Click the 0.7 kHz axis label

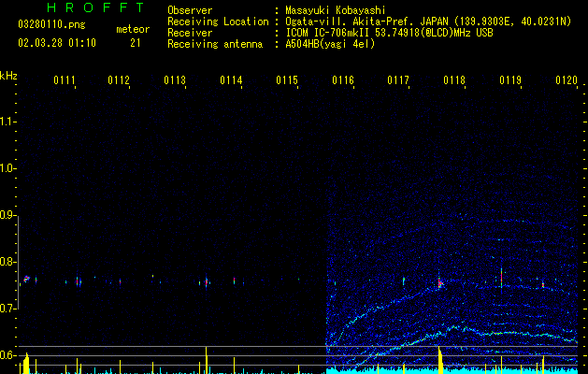click(x=7, y=309)
